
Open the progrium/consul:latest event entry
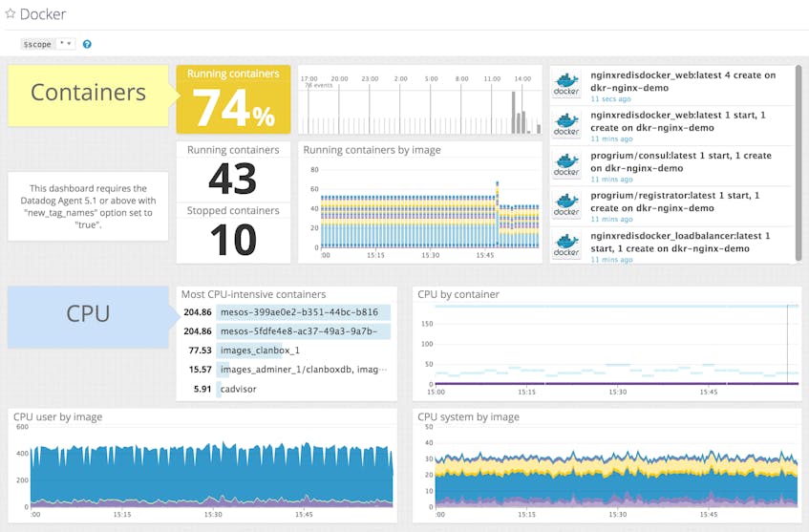pos(680,161)
